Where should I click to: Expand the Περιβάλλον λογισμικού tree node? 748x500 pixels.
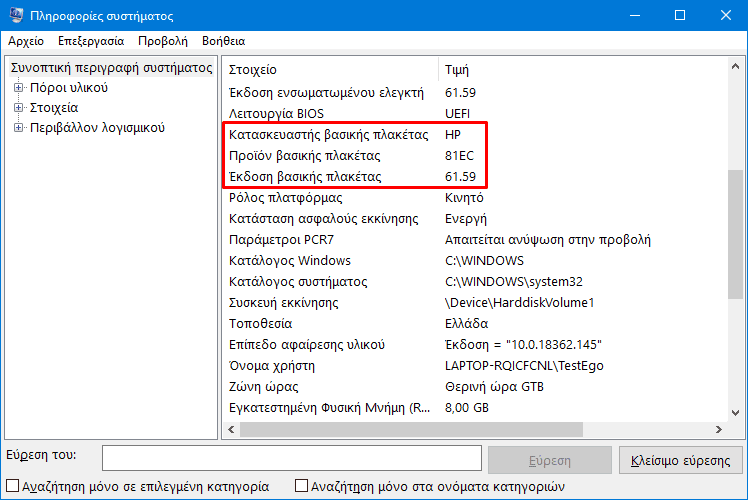[x=18, y=127]
